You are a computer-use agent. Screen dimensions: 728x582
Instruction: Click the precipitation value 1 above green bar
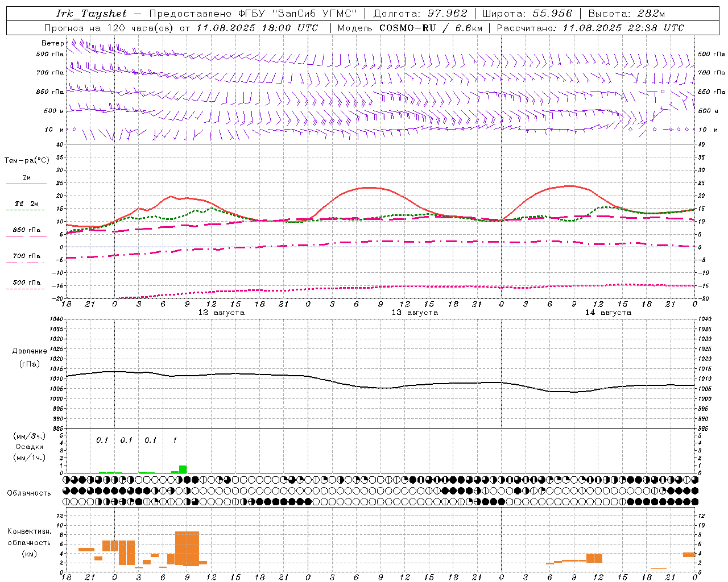tap(175, 440)
